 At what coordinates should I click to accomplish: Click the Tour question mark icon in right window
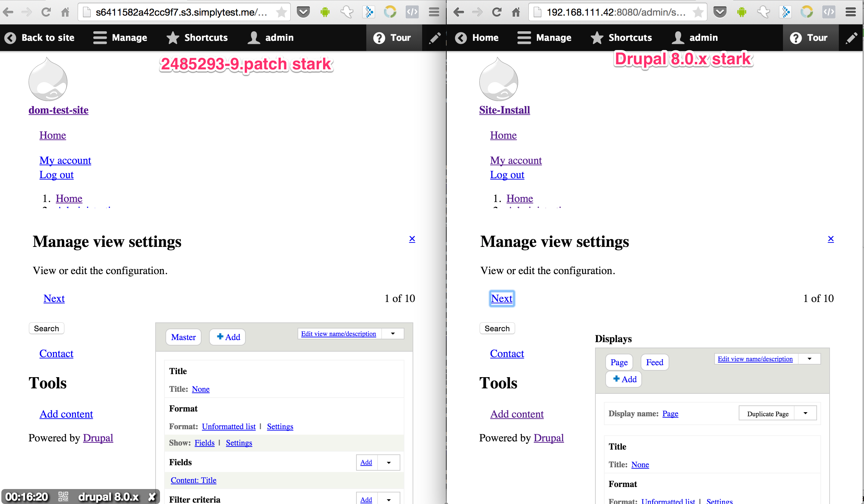(796, 38)
